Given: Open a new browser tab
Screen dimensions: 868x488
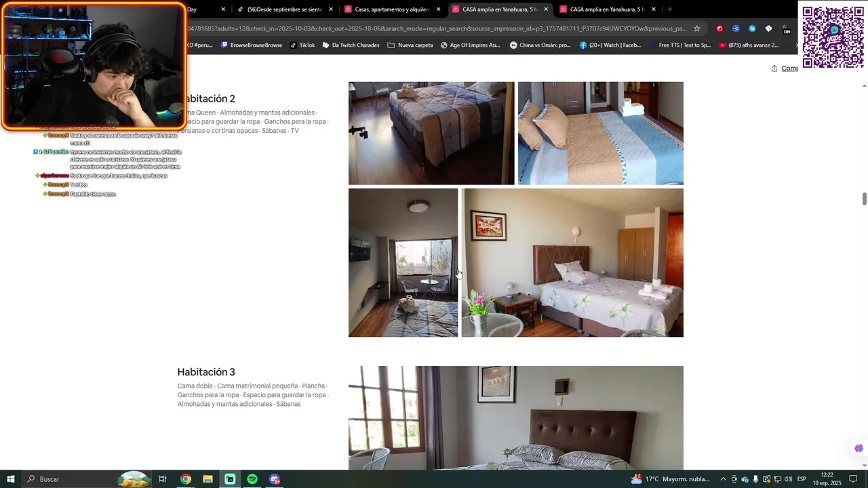Looking at the screenshot, I should click(x=669, y=9).
